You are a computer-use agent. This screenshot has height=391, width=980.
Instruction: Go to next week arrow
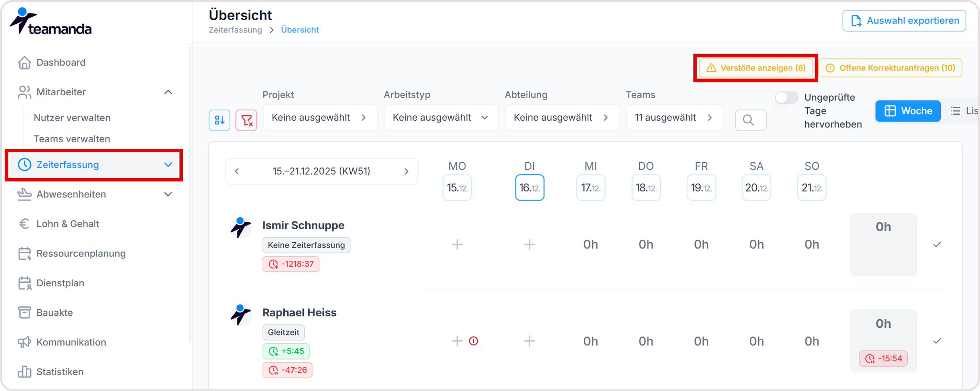406,171
